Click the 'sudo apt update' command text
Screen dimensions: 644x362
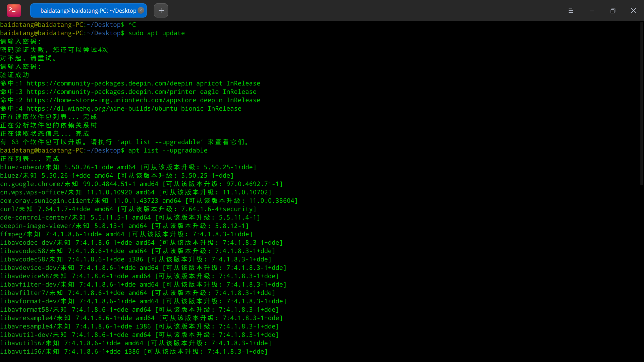coord(156,33)
